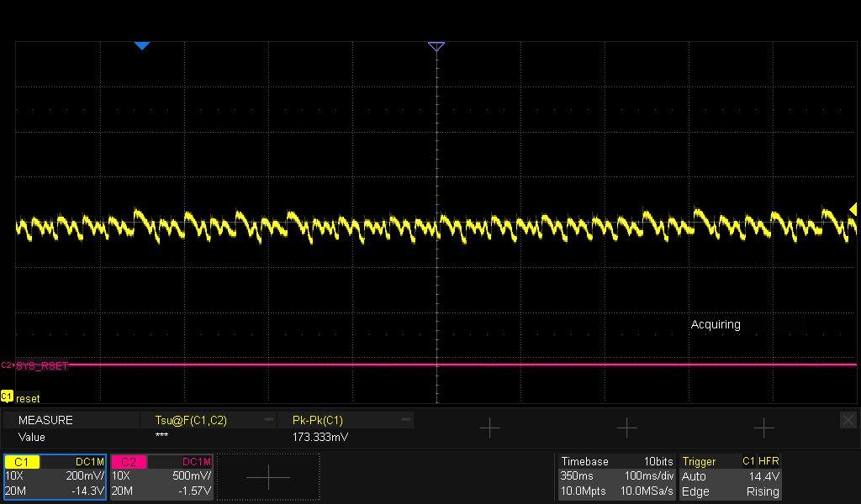Image resolution: width=861 pixels, height=504 pixels.
Task: Click the hollow trigger delay marker at center
Action: (x=436, y=46)
